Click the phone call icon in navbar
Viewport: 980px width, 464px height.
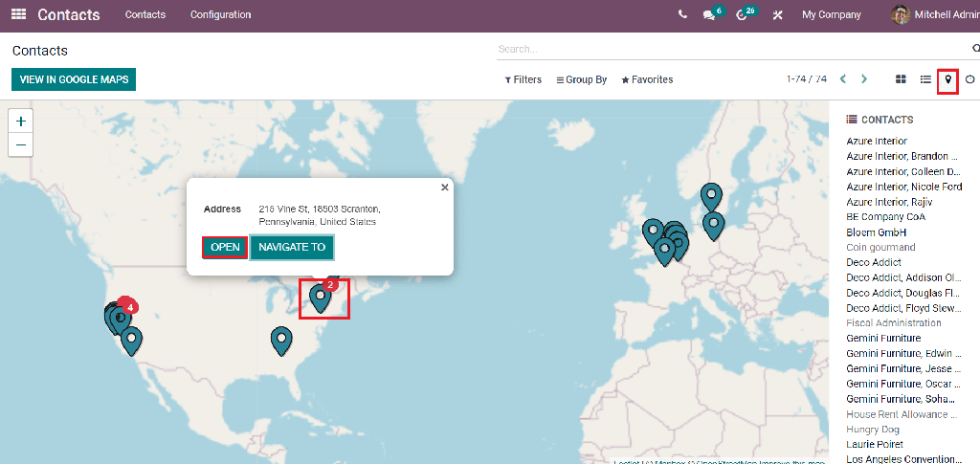[x=682, y=15]
